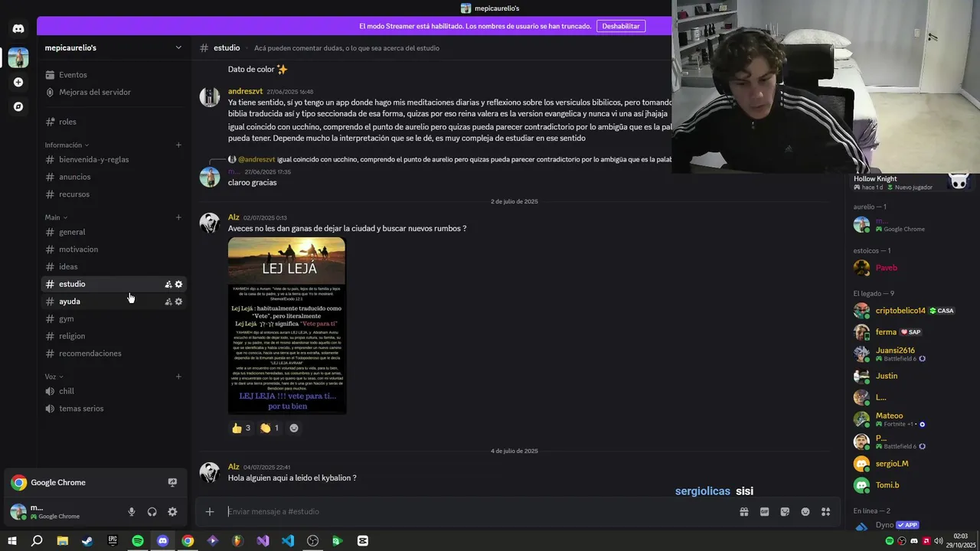Click the volume icon in system tray

[939, 540]
